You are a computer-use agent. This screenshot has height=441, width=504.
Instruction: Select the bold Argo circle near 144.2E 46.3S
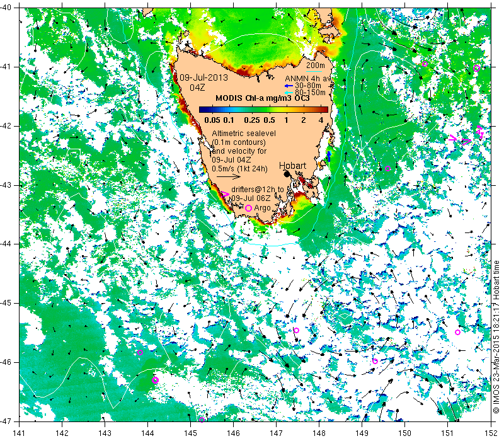point(155,381)
